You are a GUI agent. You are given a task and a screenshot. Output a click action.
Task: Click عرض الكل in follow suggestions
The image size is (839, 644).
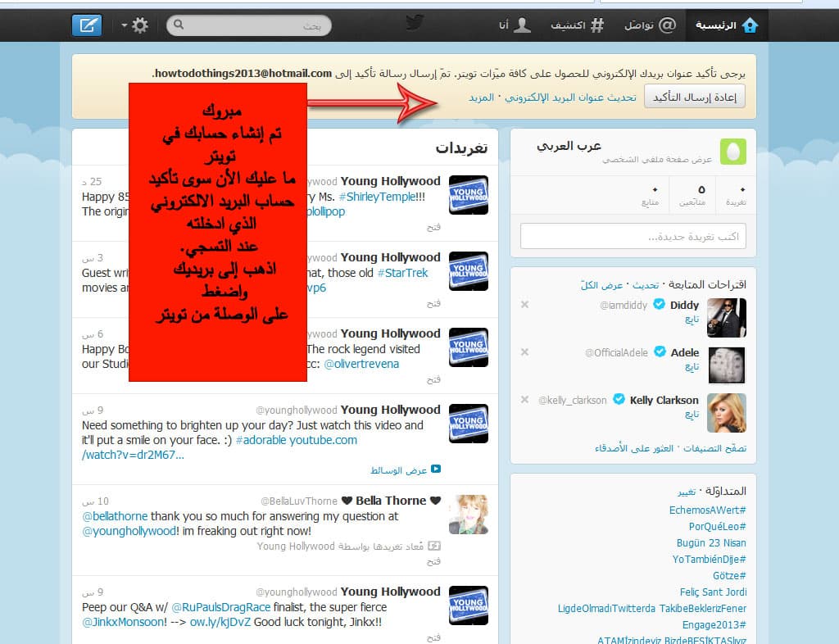point(601,285)
